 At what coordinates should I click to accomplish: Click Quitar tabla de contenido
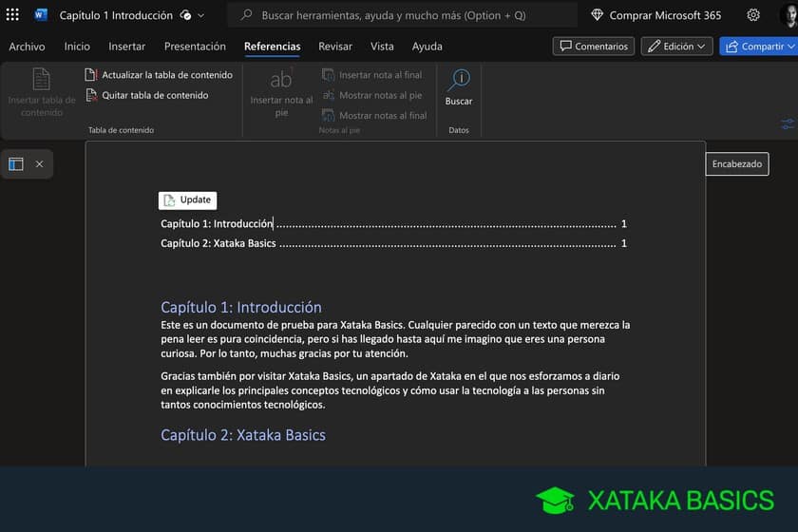pos(146,95)
